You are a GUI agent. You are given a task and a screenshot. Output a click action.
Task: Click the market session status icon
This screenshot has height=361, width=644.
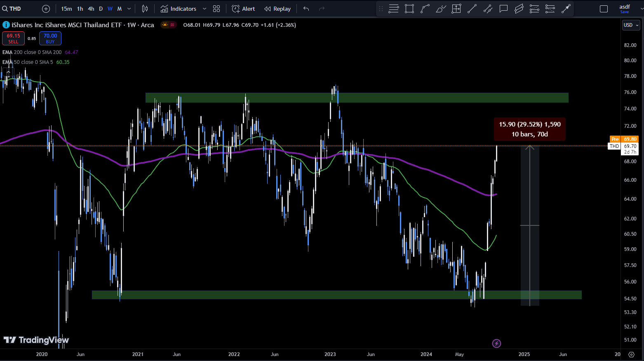[165, 25]
